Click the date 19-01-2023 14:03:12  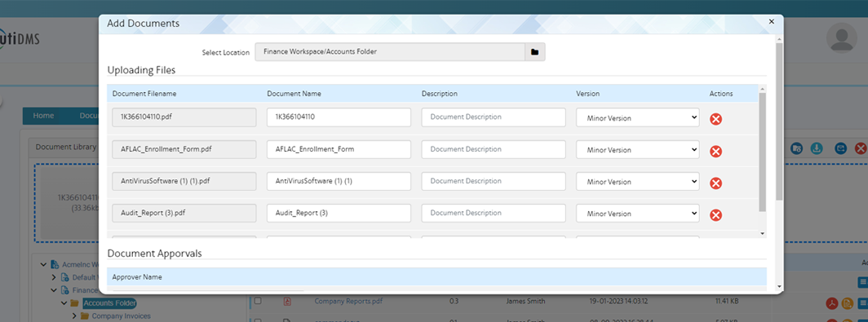[619, 301]
